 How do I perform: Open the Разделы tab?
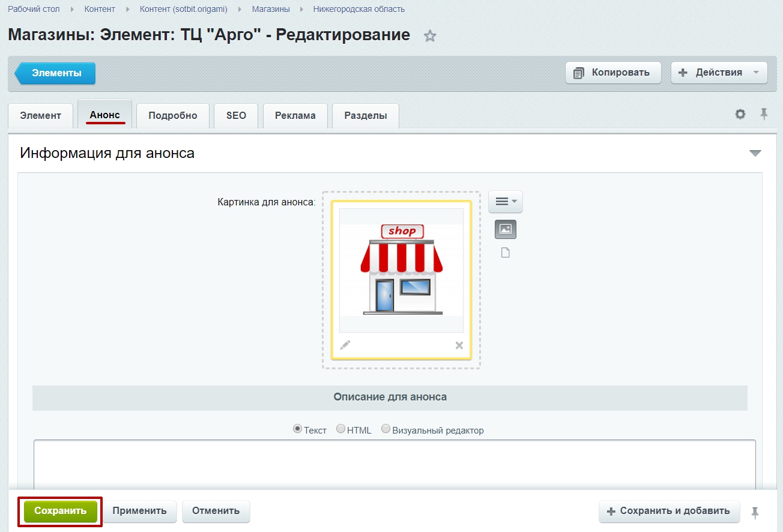366,115
